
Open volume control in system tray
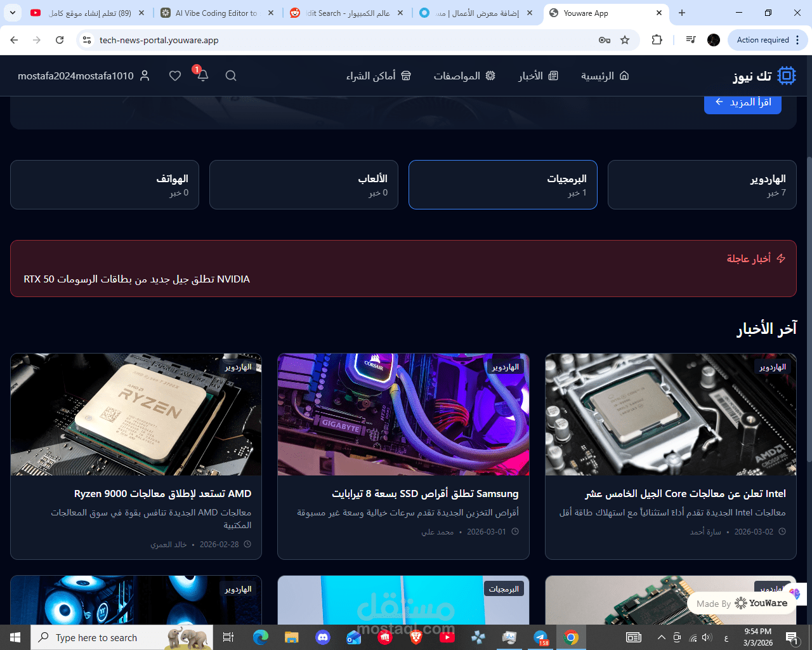coord(707,637)
